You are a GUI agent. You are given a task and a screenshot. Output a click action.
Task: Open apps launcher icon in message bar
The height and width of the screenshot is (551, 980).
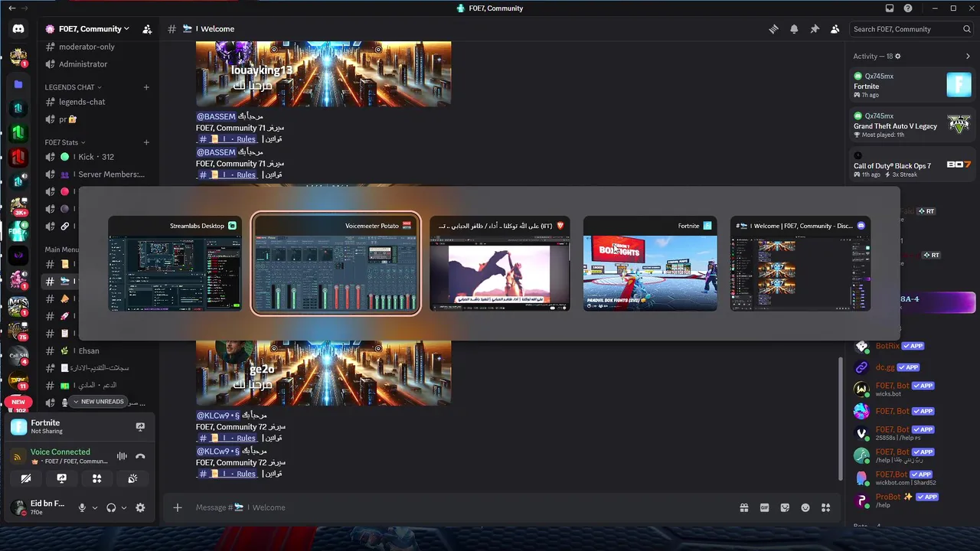825,507
